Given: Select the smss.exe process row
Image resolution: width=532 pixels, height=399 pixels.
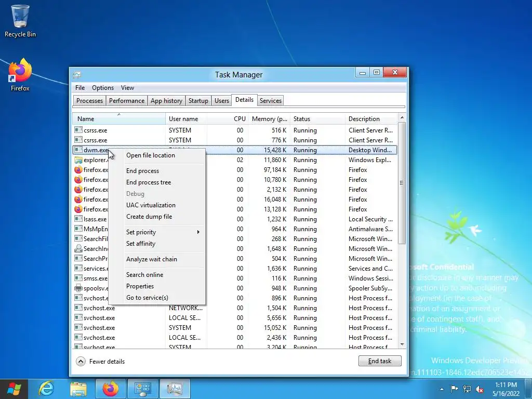Looking at the screenshot, I should coord(235,278).
